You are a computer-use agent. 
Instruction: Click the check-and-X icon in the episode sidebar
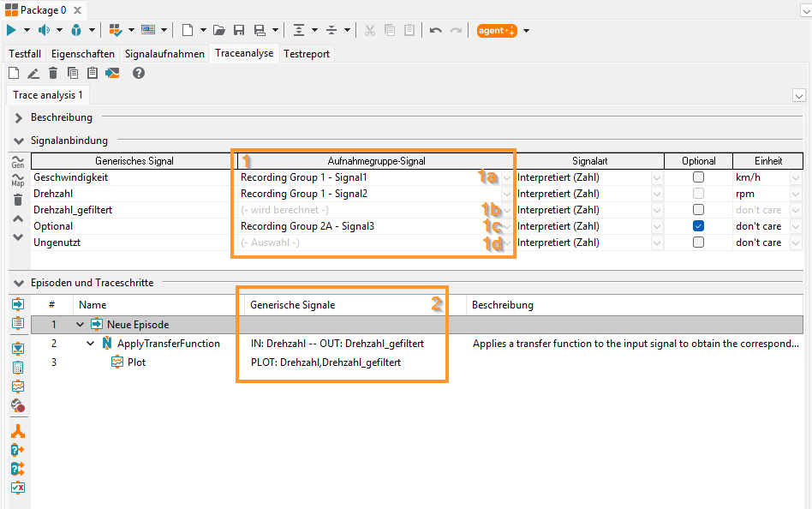point(18,488)
